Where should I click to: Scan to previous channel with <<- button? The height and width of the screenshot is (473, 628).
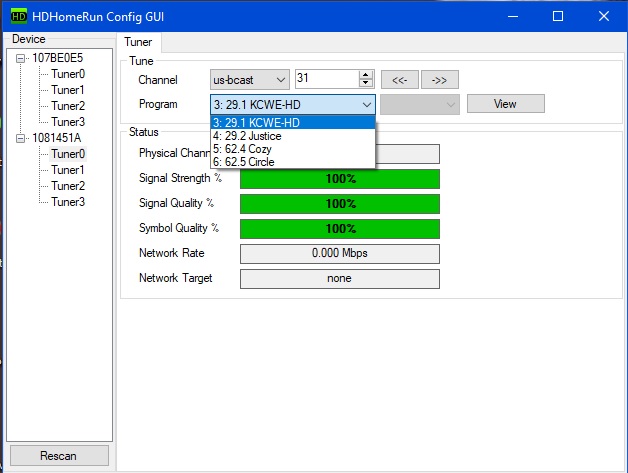click(400, 80)
